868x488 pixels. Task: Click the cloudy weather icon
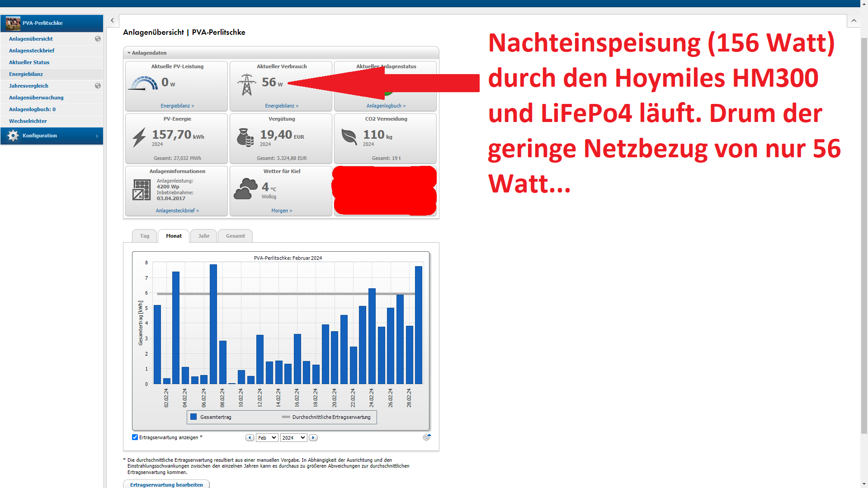click(x=245, y=189)
